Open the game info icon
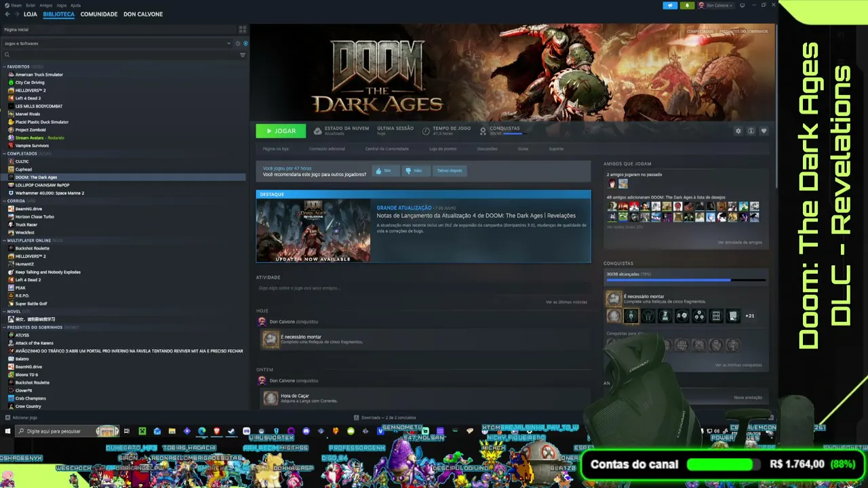 (751, 131)
